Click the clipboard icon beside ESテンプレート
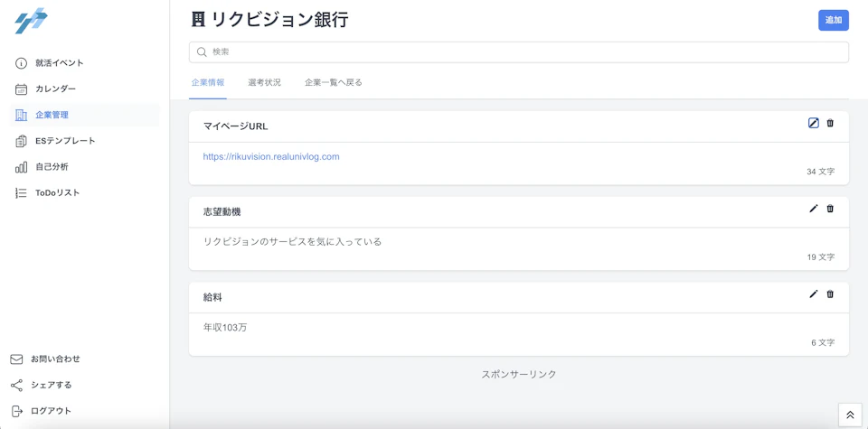The width and height of the screenshot is (868, 429). tap(21, 141)
